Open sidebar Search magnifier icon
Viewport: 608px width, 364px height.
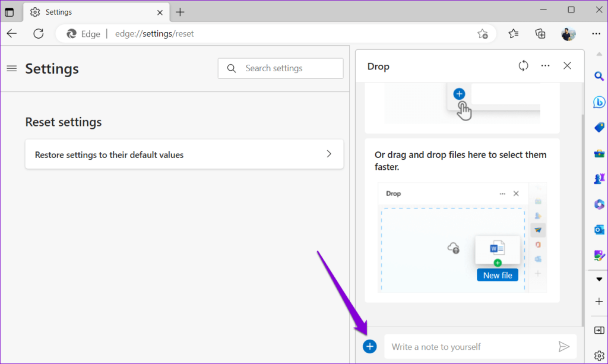(599, 76)
